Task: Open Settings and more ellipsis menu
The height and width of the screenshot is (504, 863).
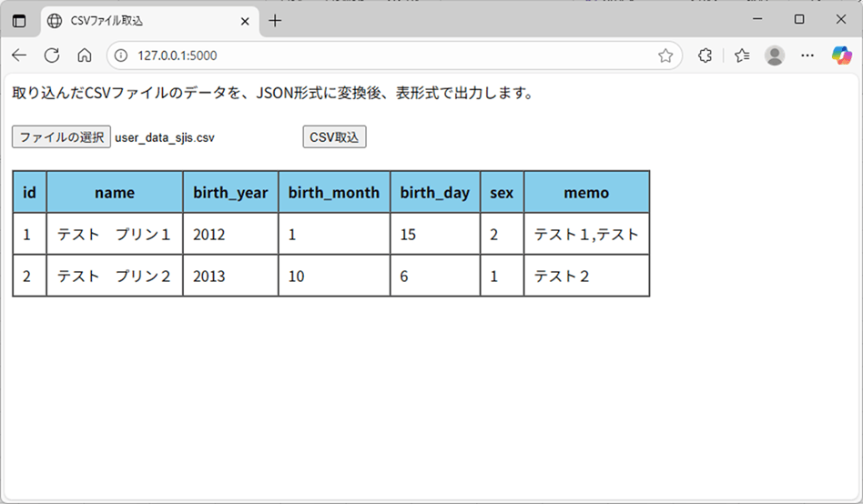Action: click(807, 55)
